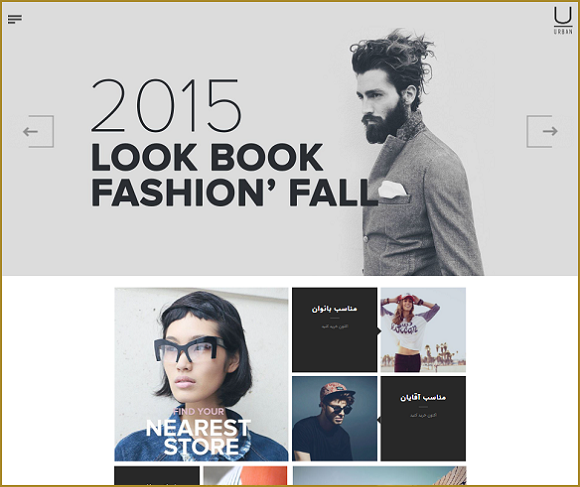Click the triangle pointer on men's tile
The image size is (580, 487).
coord(379,420)
